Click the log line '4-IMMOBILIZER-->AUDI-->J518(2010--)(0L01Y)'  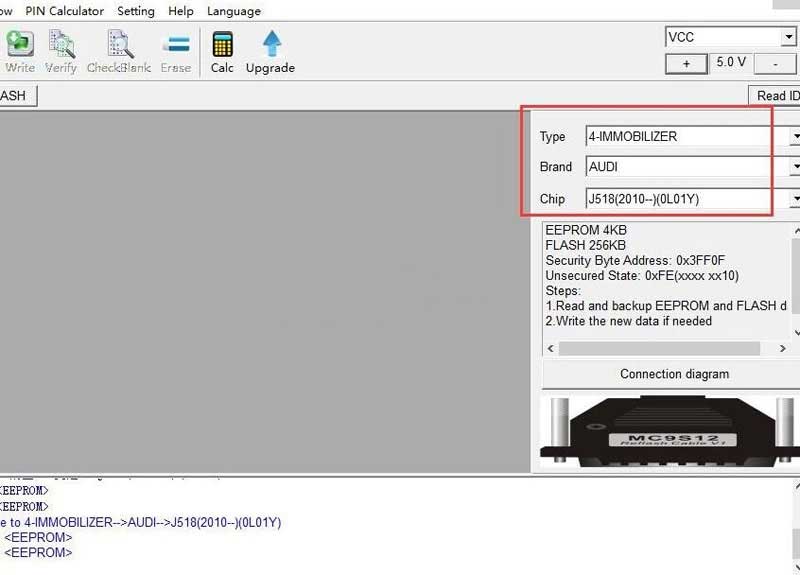pos(141,522)
